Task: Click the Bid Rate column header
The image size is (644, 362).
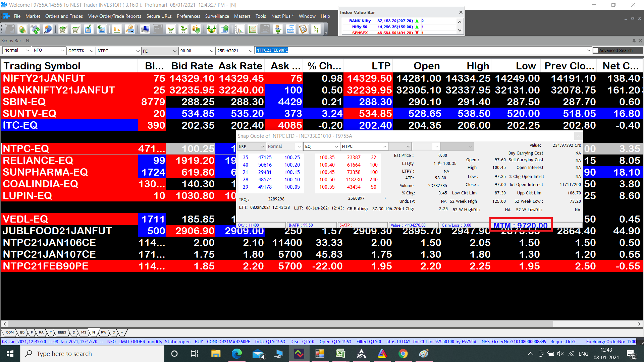Action: (191, 66)
